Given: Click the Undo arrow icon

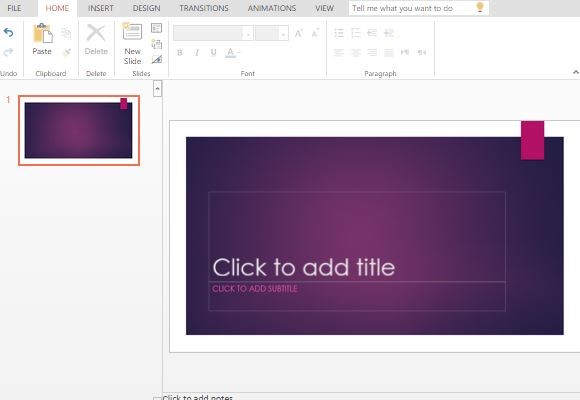Looking at the screenshot, I should pos(8,33).
